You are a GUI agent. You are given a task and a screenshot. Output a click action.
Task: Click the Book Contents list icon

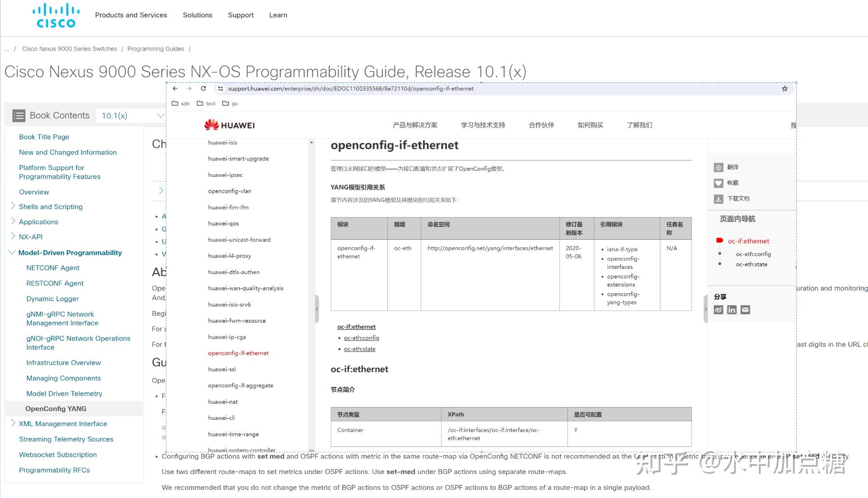(19, 116)
